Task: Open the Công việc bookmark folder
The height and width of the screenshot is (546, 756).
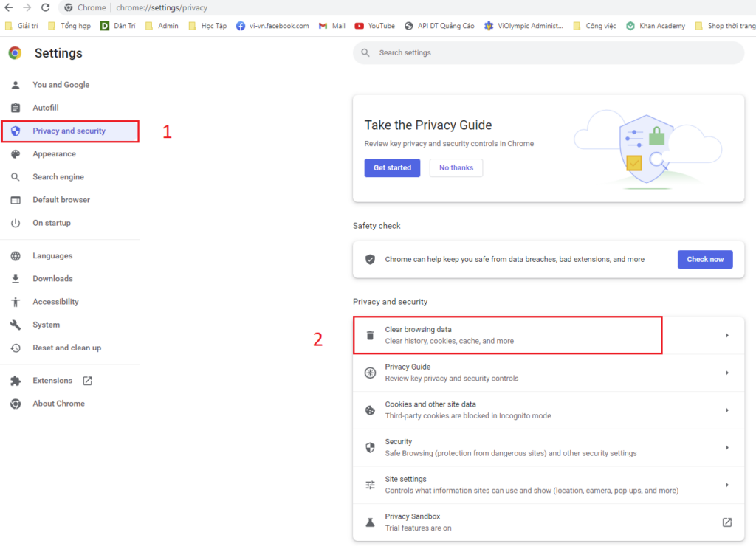Action: coord(594,26)
